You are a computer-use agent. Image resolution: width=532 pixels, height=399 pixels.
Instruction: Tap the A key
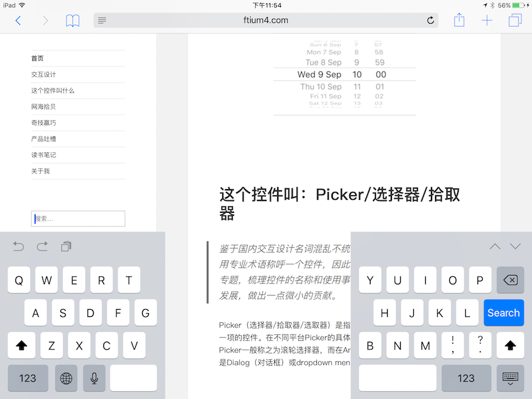pyautogui.click(x=35, y=313)
